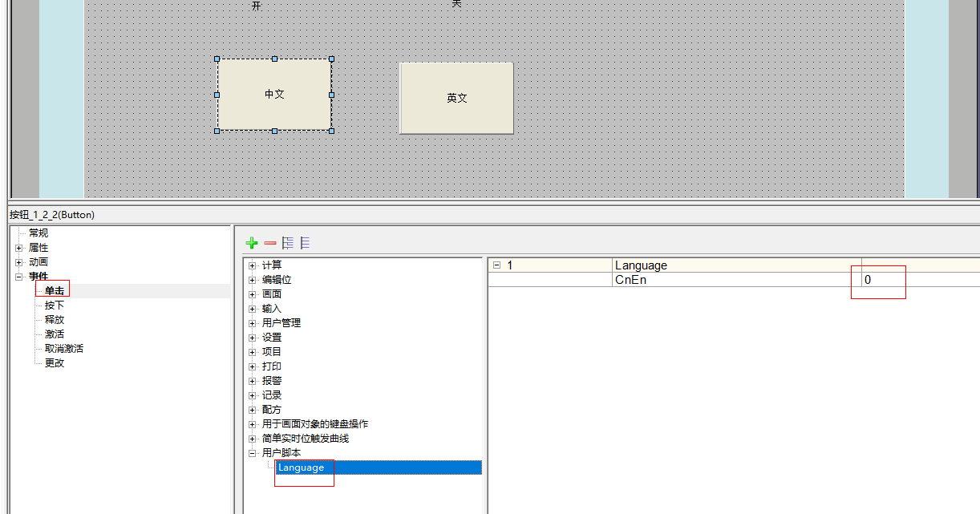The image size is (980, 514).
Task: Click the collapse-all tree icon in toolbar
Action: point(305,243)
